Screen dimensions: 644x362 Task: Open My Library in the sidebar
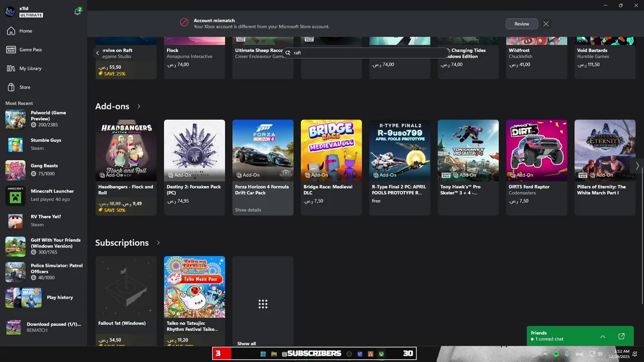pos(43,68)
